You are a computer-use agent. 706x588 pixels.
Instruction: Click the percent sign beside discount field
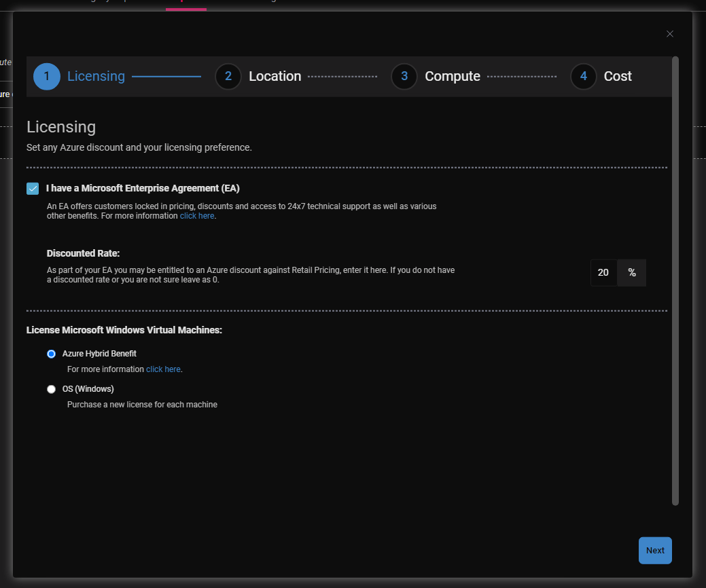(x=632, y=273)
